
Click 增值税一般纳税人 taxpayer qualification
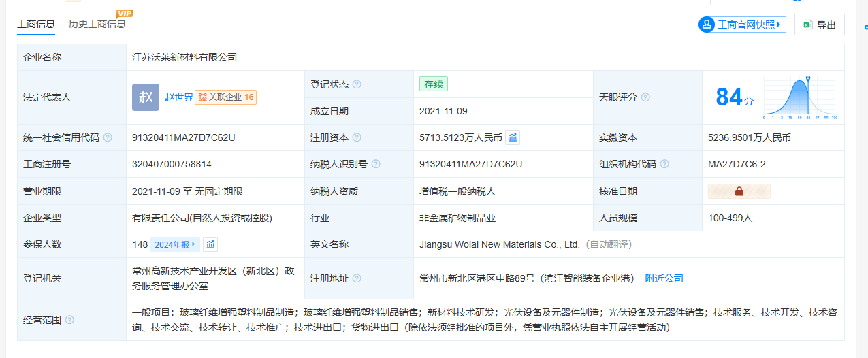(x=457, y=191)
